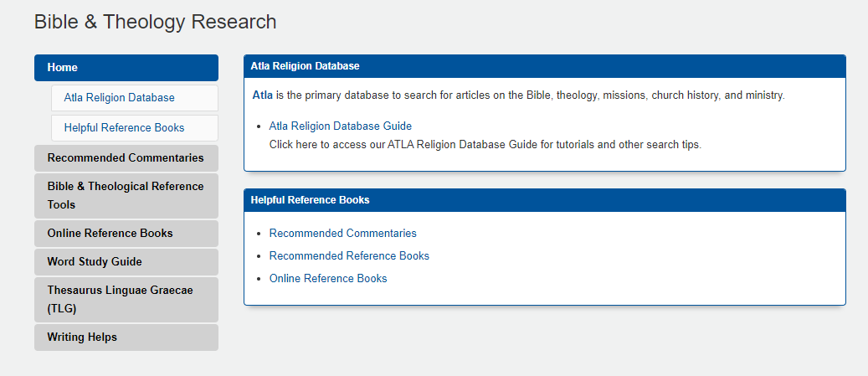868x376 pixels.
Task: Open the Recommended Reference Books link
Action: [349, 256]
